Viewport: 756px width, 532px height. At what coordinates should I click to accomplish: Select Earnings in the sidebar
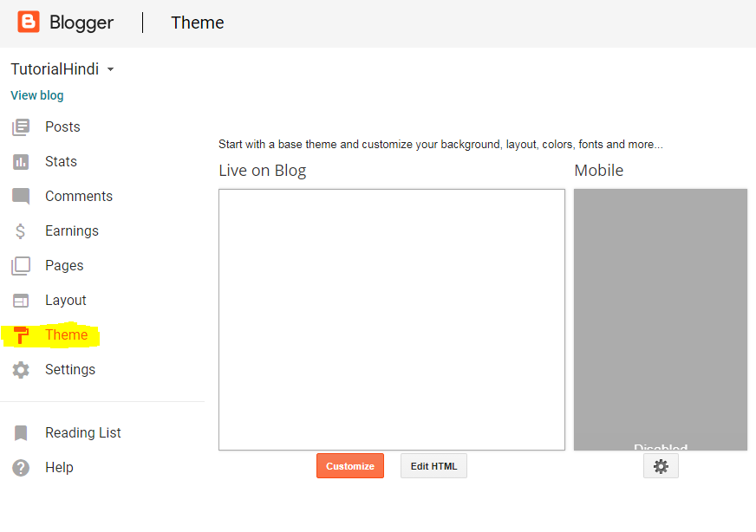click(x=72, y=230)
